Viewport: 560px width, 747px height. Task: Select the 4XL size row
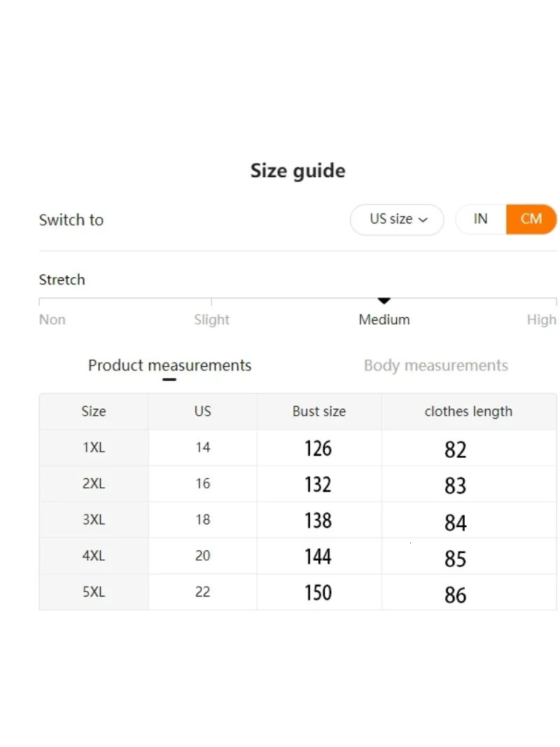pos(94,556)
